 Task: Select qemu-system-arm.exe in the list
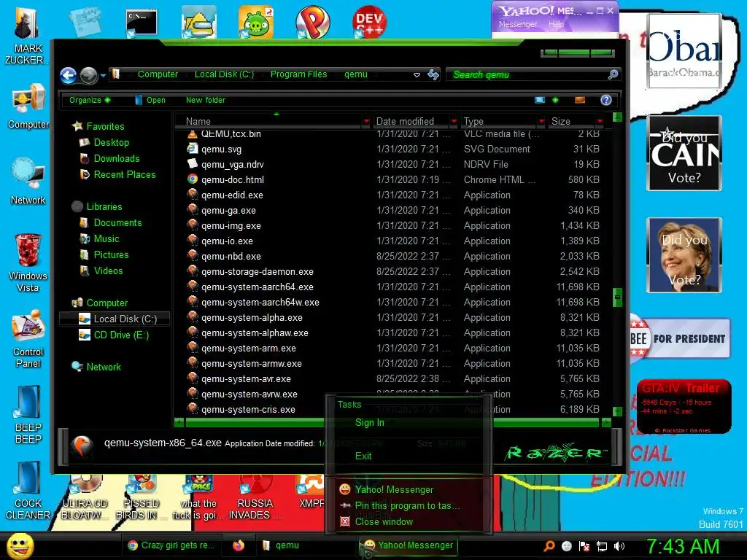248,348
